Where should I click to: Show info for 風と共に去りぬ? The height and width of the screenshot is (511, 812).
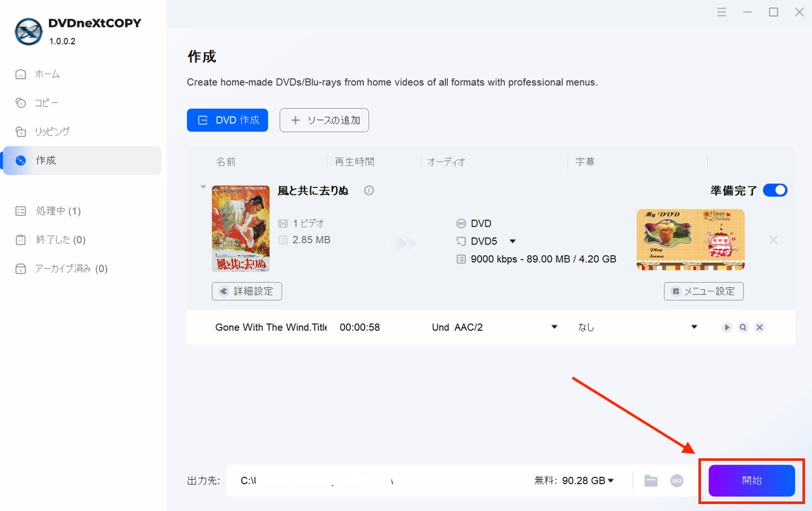(x=369, y=190)
